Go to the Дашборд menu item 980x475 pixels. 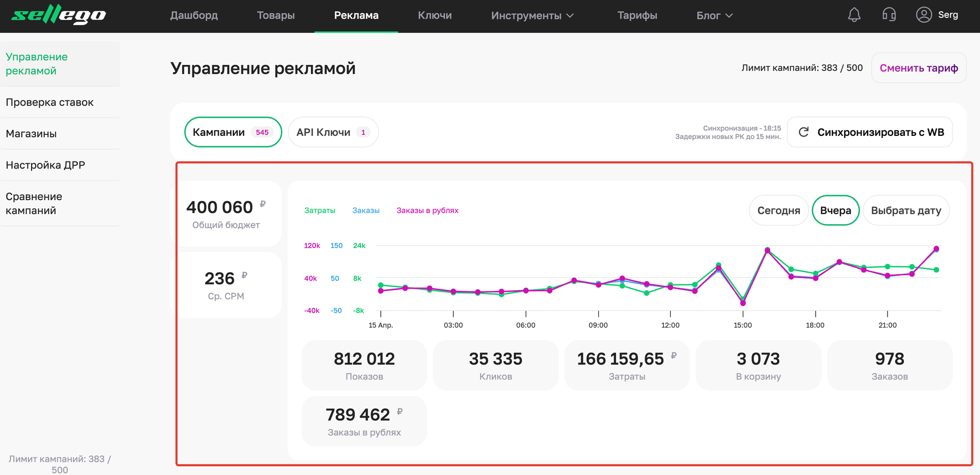(194, 16)
